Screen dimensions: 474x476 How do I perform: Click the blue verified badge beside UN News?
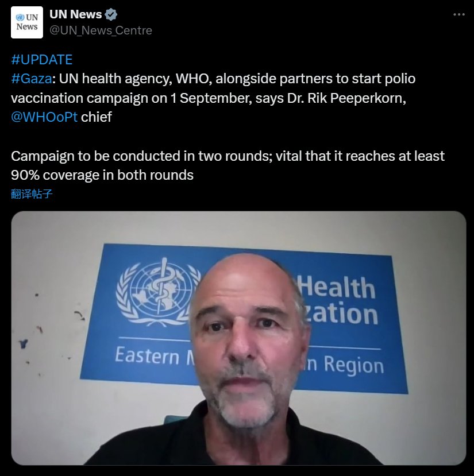point(111,14)
